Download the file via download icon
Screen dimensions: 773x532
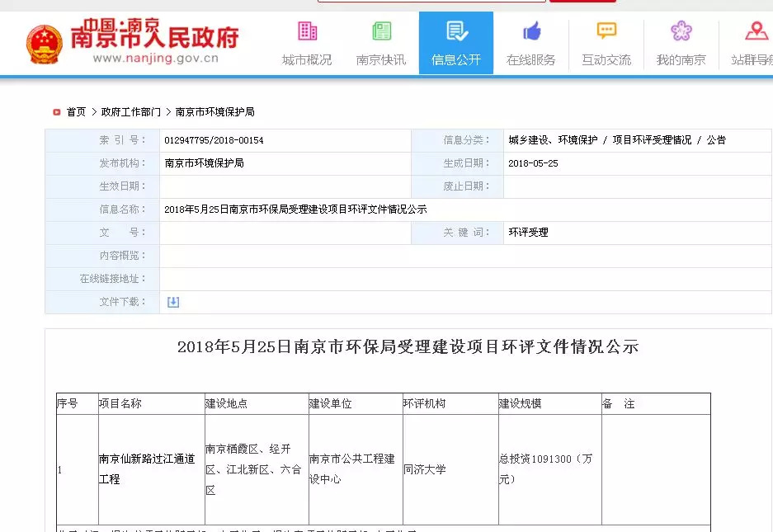[173, 302]
